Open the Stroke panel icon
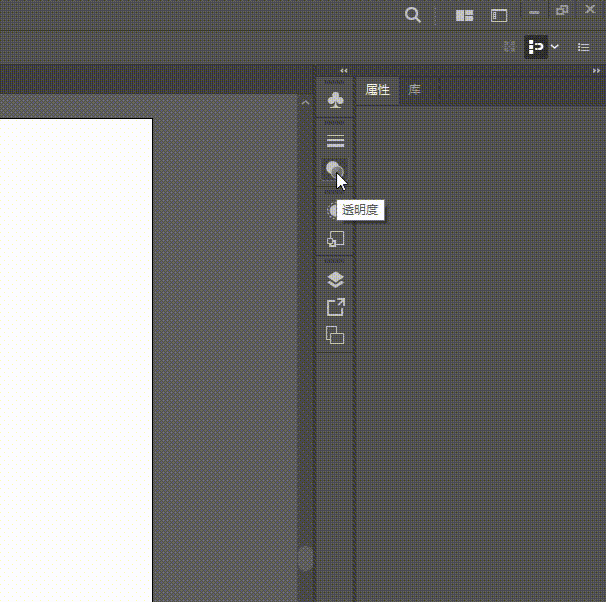This screenshot has width=606, height=602. point(335,141)
